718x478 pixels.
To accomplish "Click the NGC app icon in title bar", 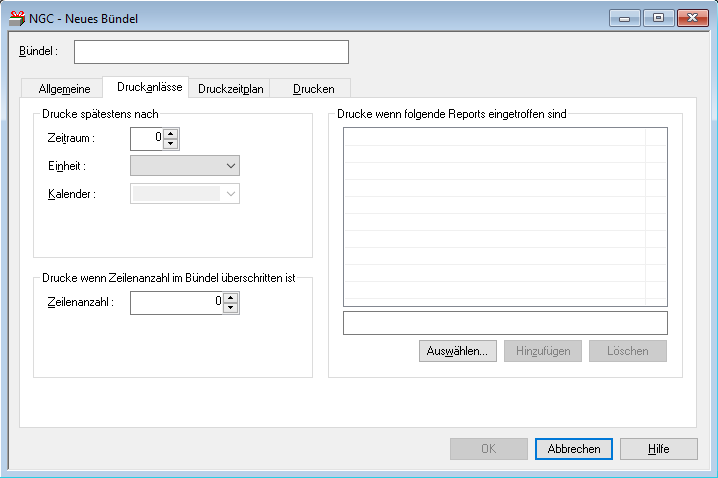I will tap(17, 18).
